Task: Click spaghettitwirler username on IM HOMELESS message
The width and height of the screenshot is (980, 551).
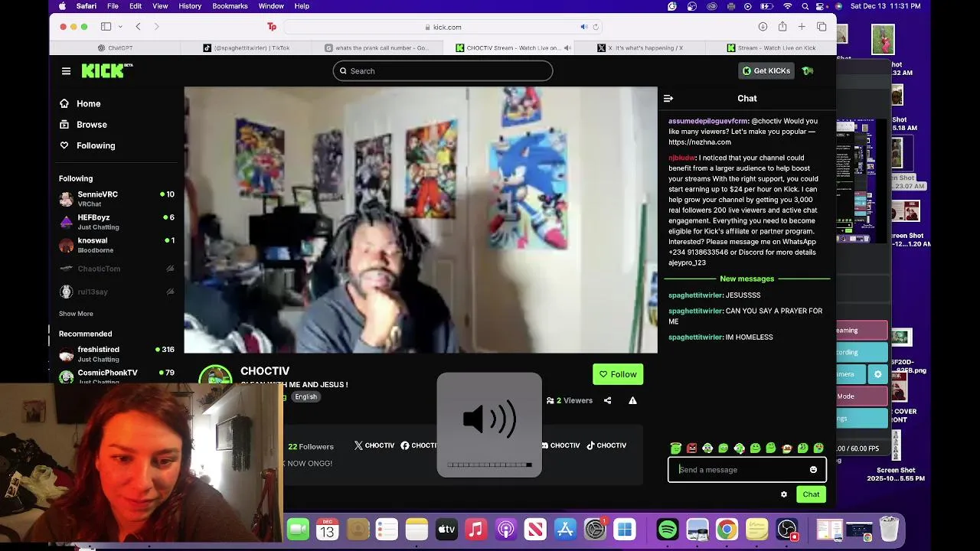Action: [695, 337]
